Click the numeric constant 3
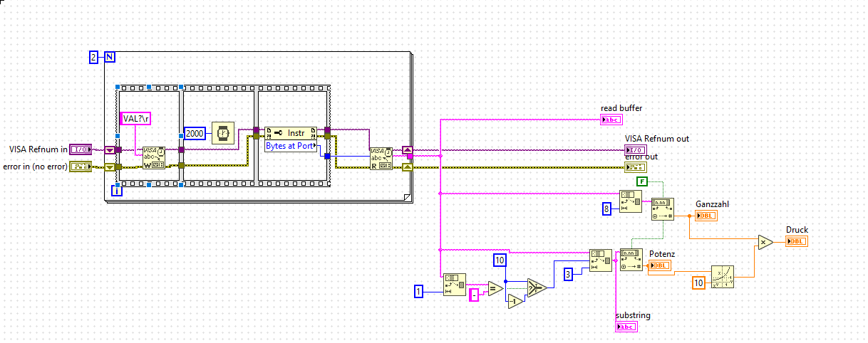 coord(568,273)
